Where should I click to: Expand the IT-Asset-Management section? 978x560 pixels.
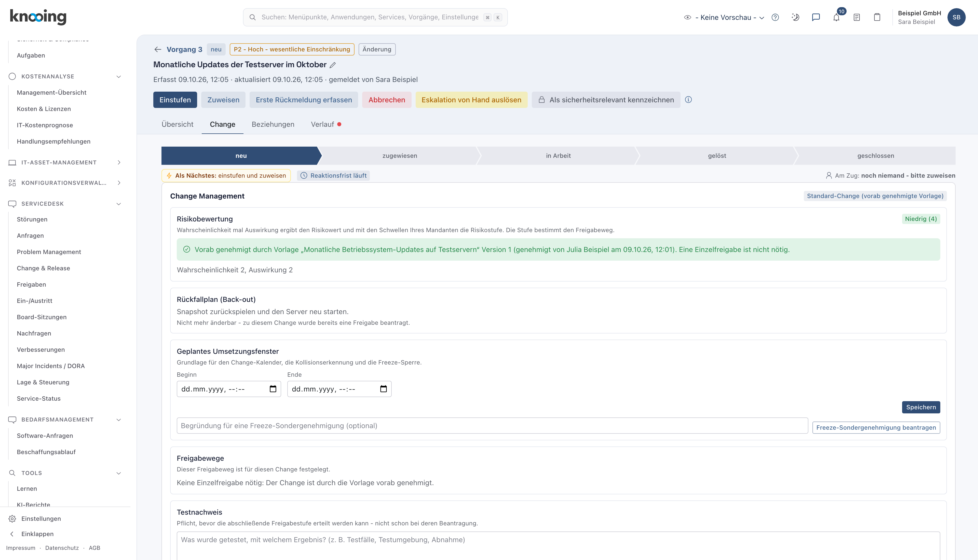point(119,162)
